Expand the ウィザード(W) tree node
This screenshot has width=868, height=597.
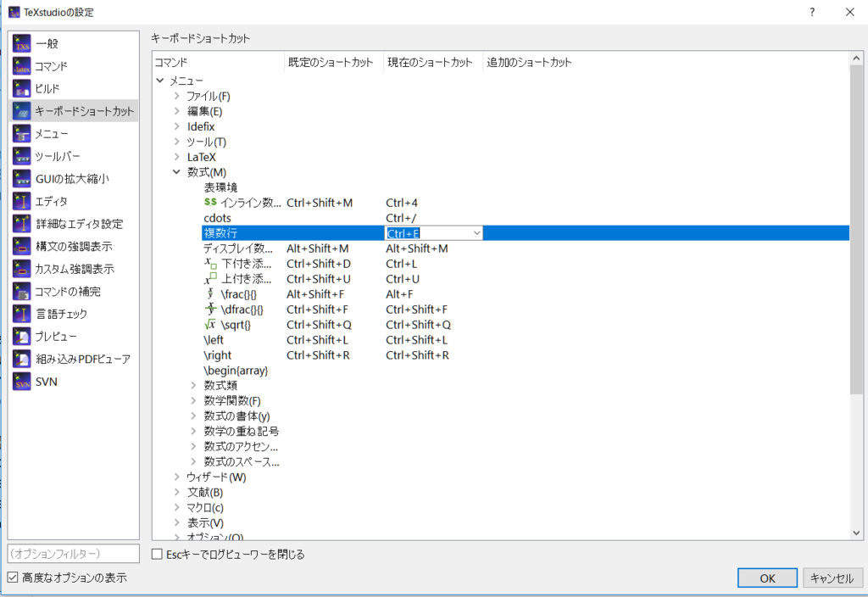(176, 477)
